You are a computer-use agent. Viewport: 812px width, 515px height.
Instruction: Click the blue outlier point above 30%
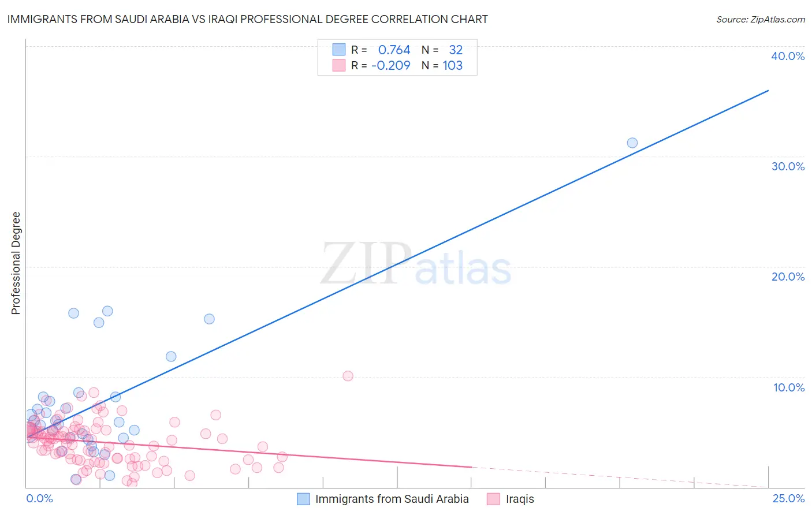632,143
